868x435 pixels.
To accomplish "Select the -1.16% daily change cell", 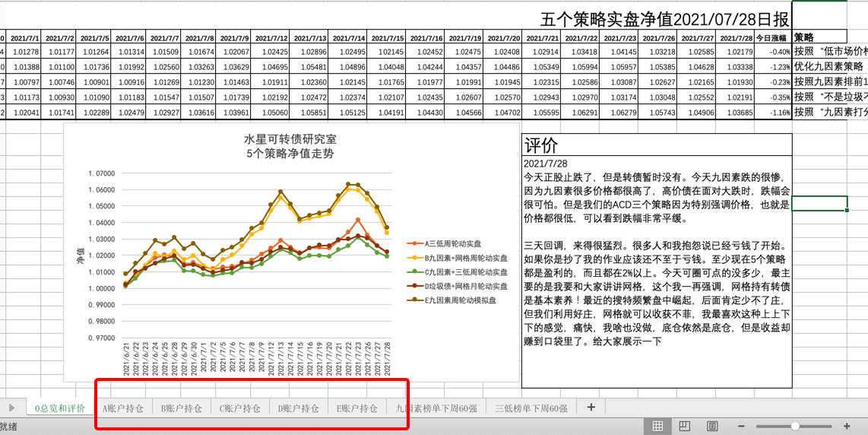I will (774, 111).
